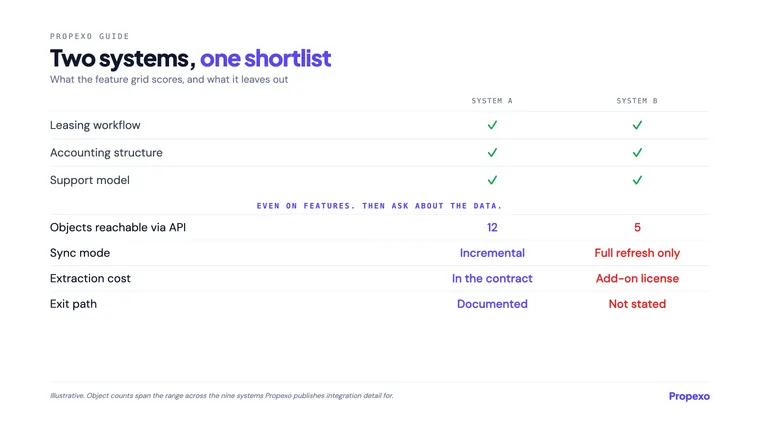Click the 'Documented' exit path value
Viewport: 760px width, 428px height.
click(492, 304)
